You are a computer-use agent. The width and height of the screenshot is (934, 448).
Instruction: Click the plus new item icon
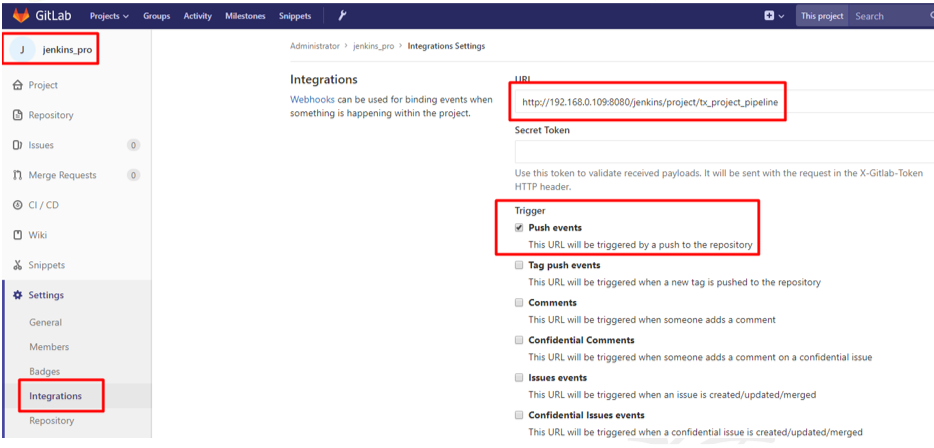[769, 16]
